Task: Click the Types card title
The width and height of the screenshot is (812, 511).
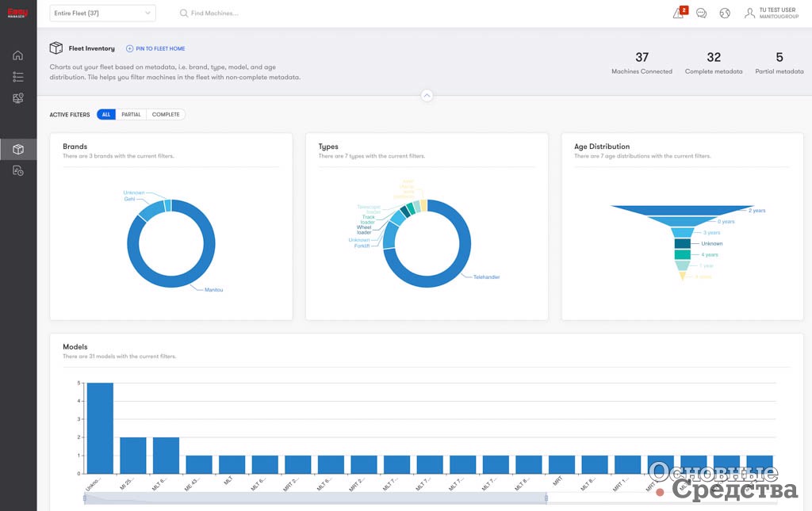Action: [x=328, y=147]
